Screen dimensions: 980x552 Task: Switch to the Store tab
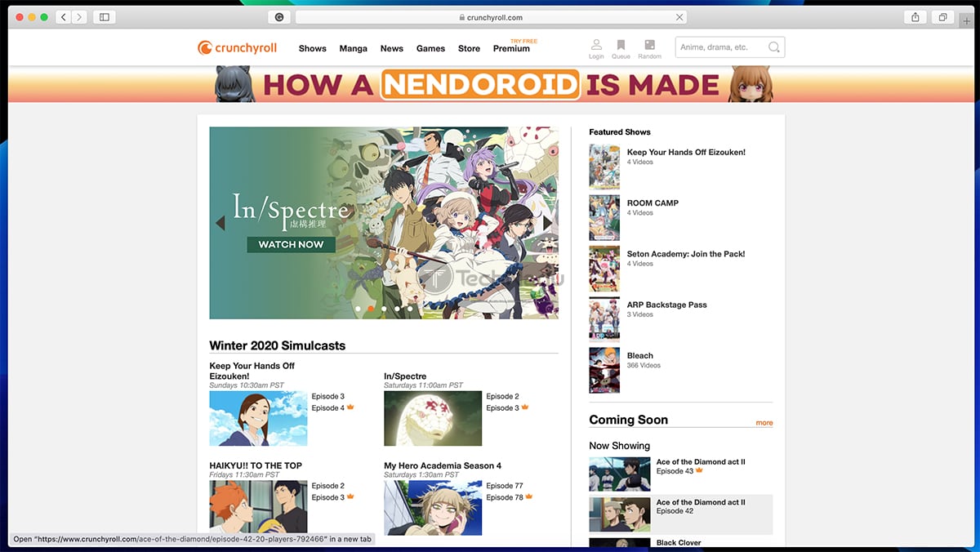[469, 48]
